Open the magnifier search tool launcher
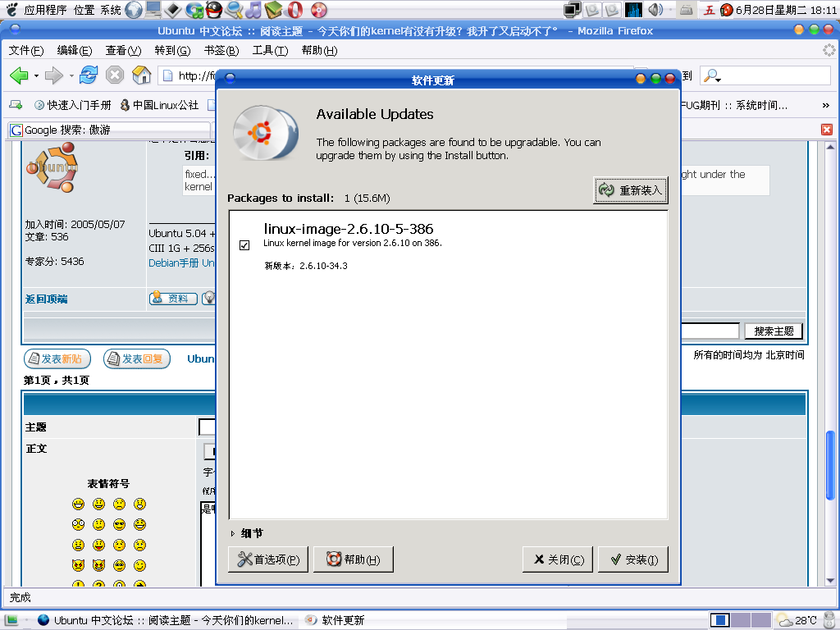The image size is (840, 630). [x=234, y=10]
